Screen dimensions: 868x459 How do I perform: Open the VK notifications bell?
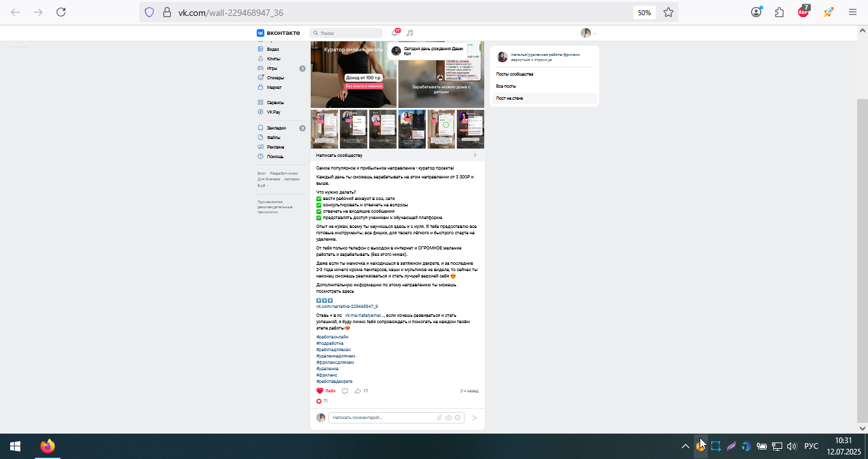pos(395,32)
